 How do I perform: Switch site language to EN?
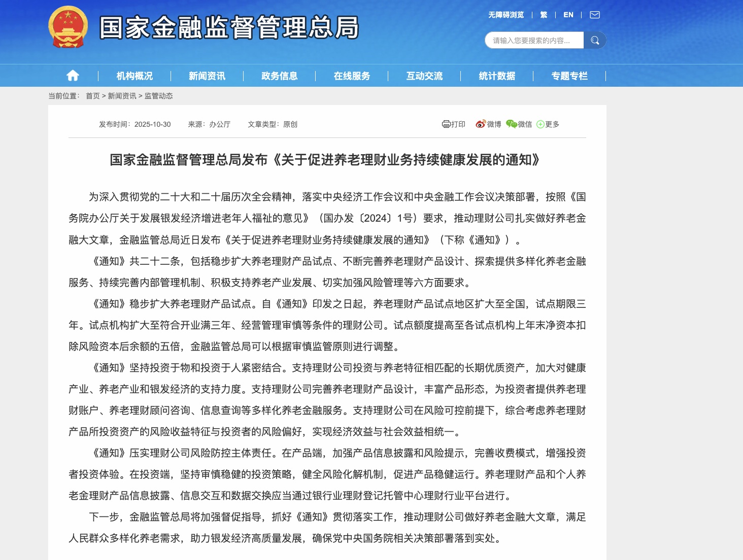[568, 15]
